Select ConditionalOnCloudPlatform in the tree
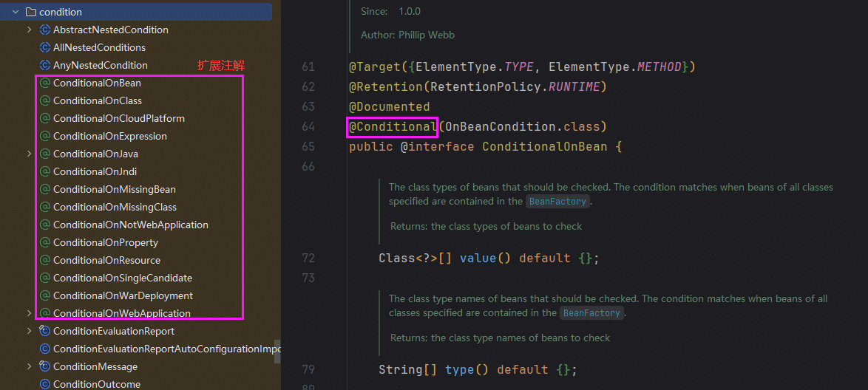The width and height of the screenshot is (868, 390). 119,118
